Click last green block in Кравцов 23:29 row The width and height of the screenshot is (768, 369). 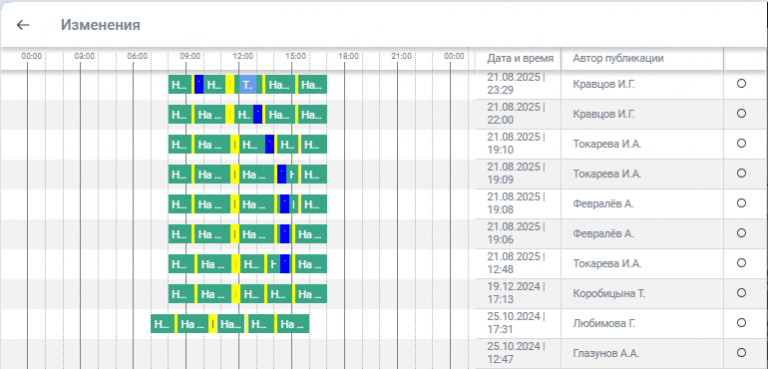click(x=312, y=84)
